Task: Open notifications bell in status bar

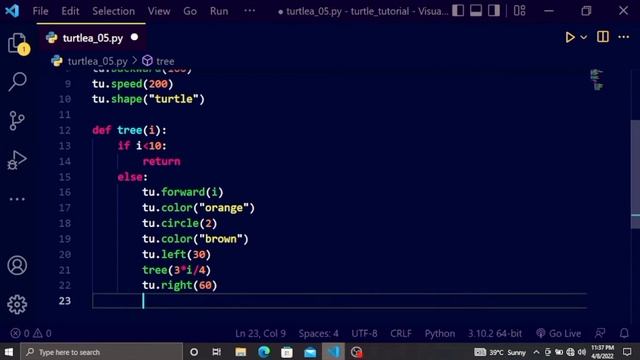Action: pyautogui.click(x=624, y=333)
